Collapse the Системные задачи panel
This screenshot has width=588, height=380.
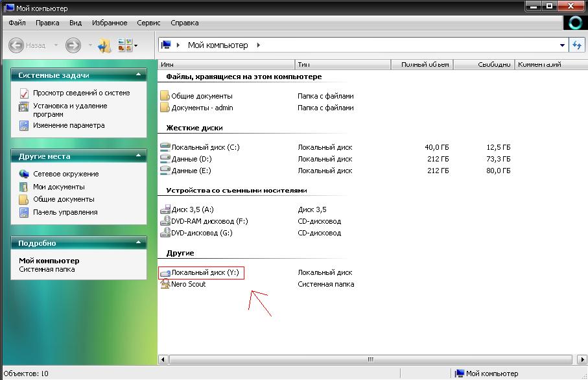(138, 75)
